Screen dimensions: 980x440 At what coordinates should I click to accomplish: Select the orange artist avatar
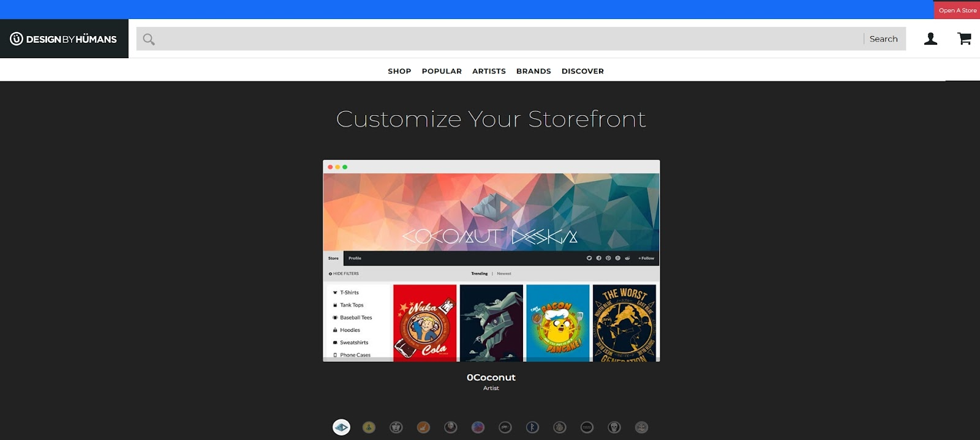(x=423, y=427)
